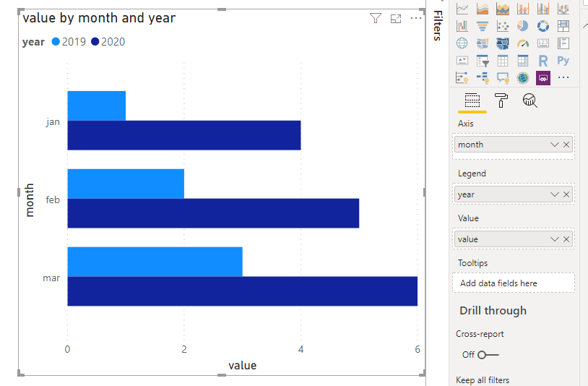
Task: Select the feb 2019 bar
Action: 126,184
